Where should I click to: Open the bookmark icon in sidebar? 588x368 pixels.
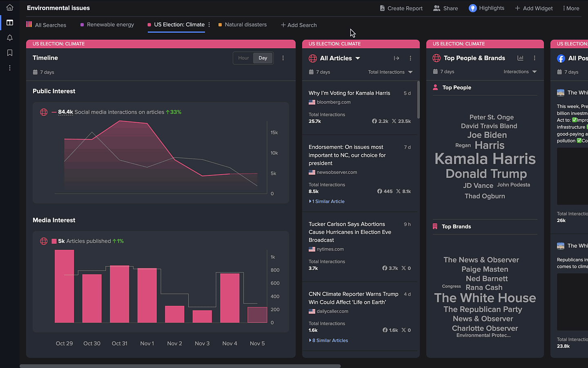(x=10, y=53)
